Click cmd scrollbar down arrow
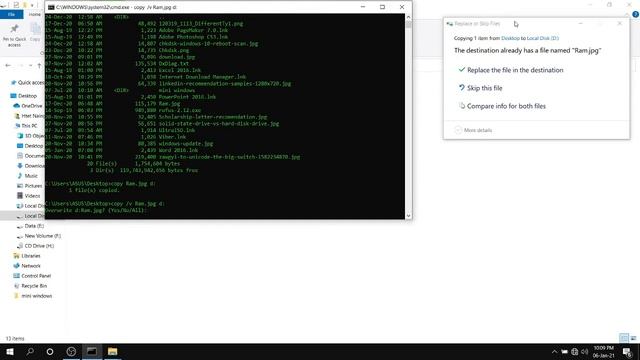The width and height of the screenshot is (640, 360). tap(408, 216)
